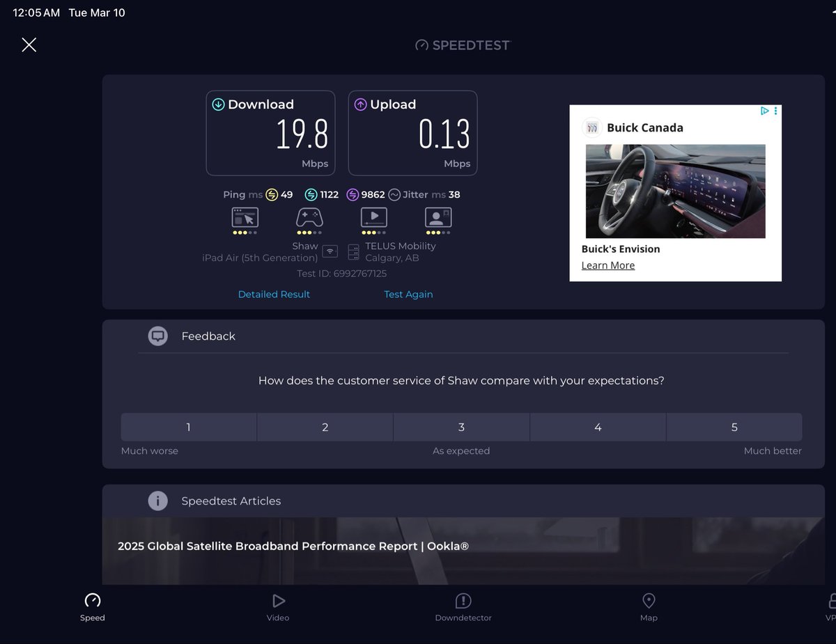
Task: Open the Buick Envision ad image
Action: [675, 191]
